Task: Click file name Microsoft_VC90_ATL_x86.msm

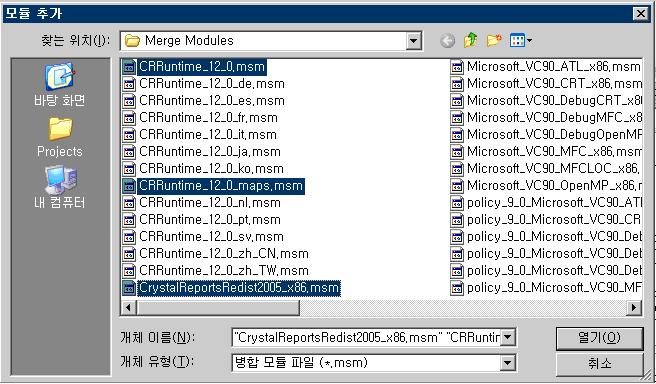Action: click(x=554, y=67)
